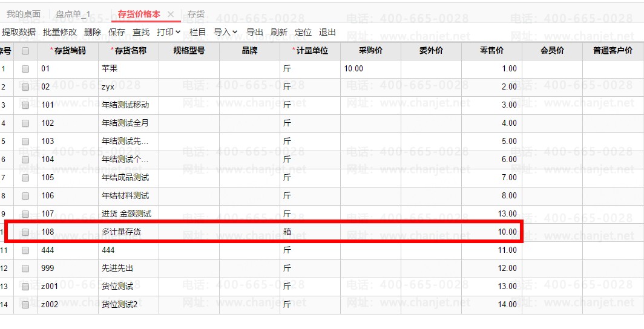This screenshot has height=329, width=644.
Task: Expand the 打印 dropdown
Action: (169, 32)
